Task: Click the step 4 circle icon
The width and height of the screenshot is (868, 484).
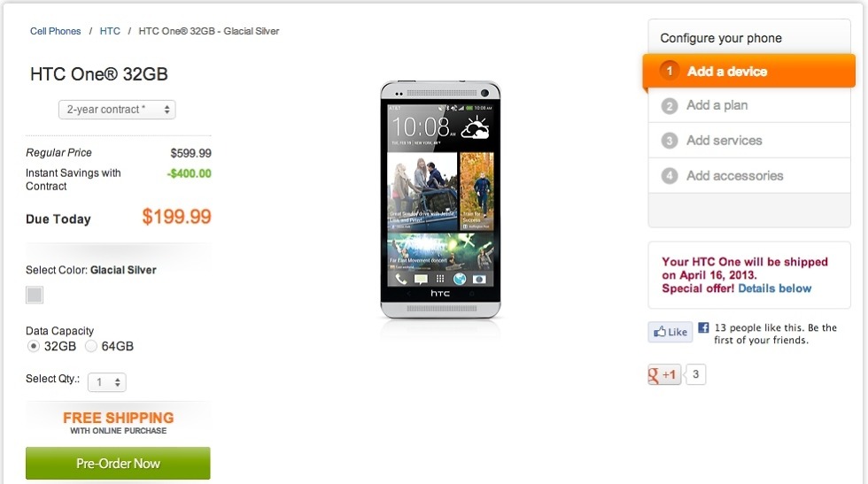Action: [x=670, y=176]
